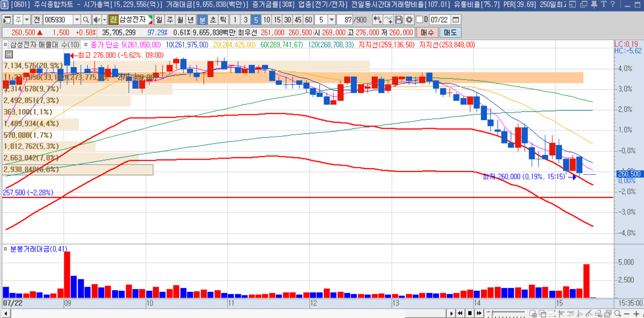Select the 일 daily period button

(x=158, y=20)
